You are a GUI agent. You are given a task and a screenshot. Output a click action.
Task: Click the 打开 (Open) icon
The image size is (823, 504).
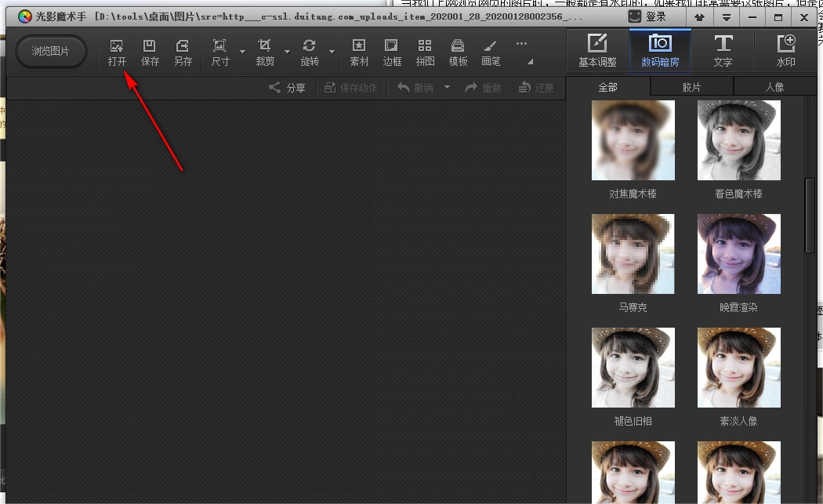coord(117,52)
